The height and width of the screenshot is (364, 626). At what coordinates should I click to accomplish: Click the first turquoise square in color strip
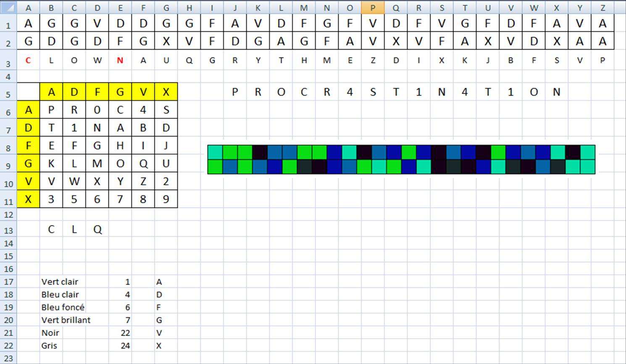(215, 152)
